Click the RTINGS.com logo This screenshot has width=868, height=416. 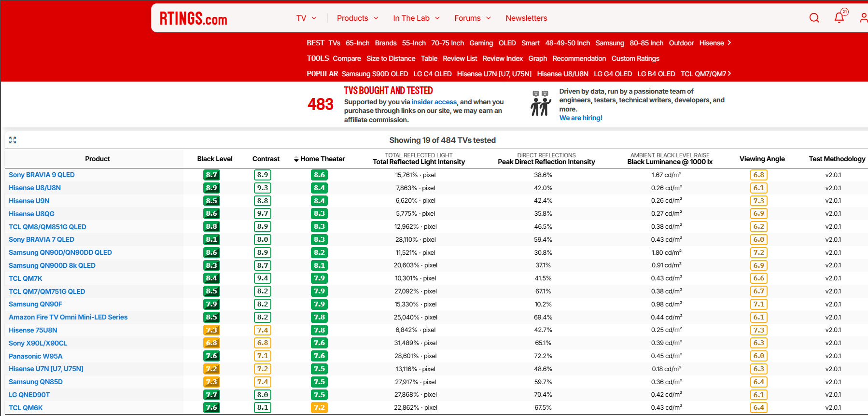click(193, 18)
